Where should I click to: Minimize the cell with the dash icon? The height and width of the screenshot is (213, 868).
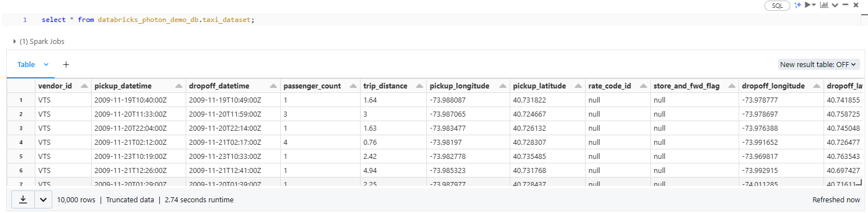click(845, 5)
